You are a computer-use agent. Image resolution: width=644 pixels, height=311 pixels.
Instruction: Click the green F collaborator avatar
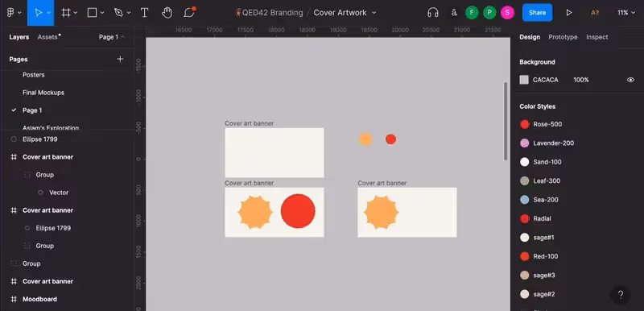[x=472, y=13]
